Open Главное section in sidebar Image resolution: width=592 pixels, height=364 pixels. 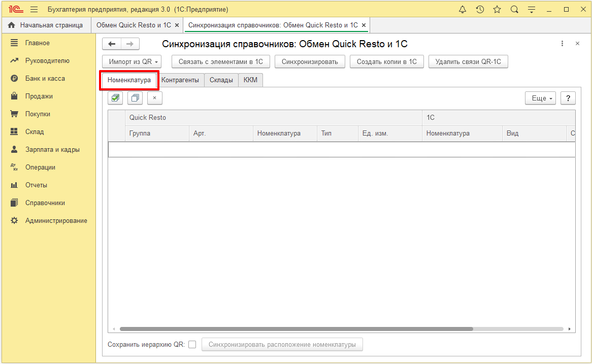coord(48,43)
